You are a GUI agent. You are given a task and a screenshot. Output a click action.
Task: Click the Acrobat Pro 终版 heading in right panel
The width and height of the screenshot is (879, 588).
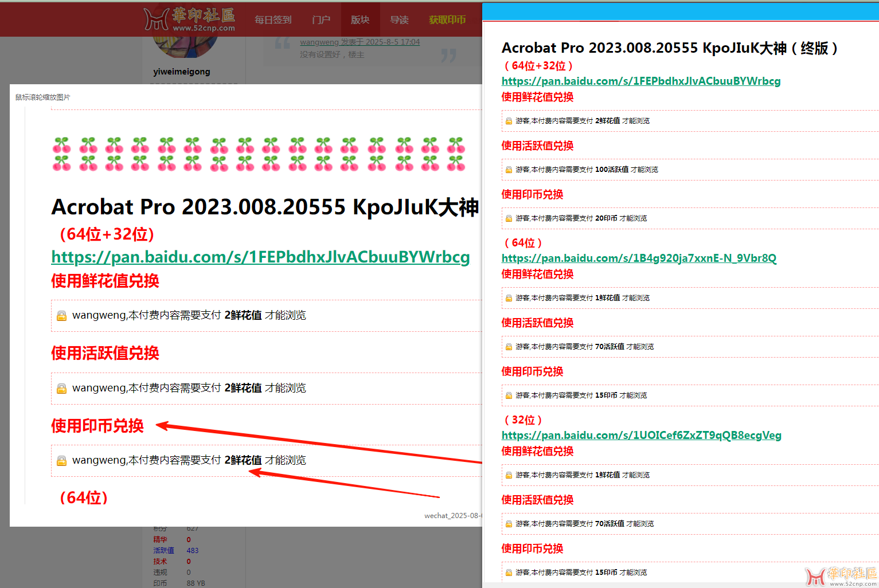670,48
